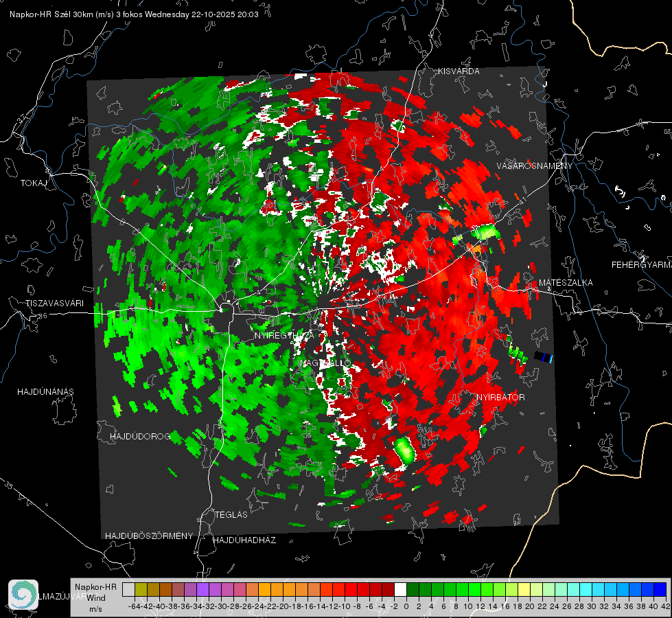
Task: Pick the dark green swatch between 0 and 2
Action: (413, 590)
